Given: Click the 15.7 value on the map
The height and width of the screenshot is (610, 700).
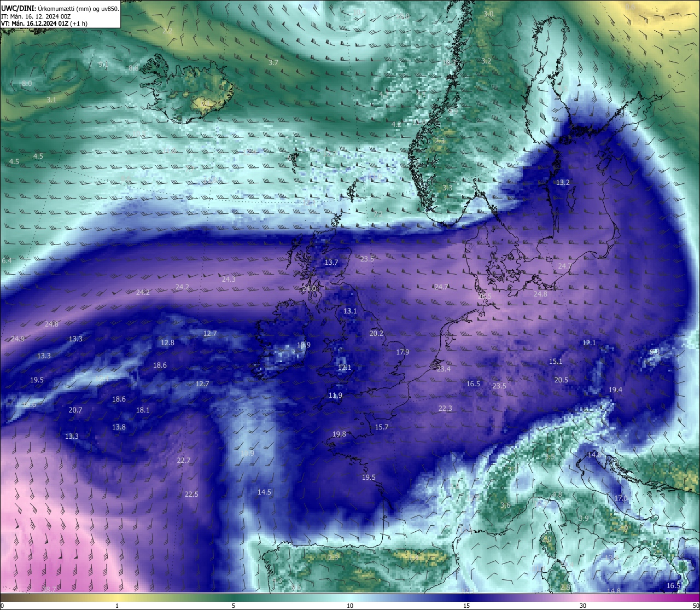Looking at the screenshot, I should tap(382, 427).
